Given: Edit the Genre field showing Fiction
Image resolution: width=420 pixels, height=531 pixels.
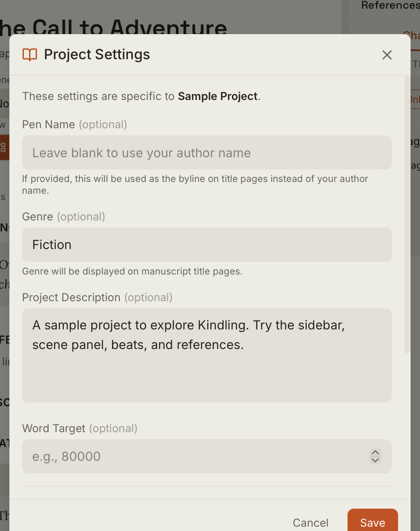Looking at the screenshot, I should coord(207,245).
